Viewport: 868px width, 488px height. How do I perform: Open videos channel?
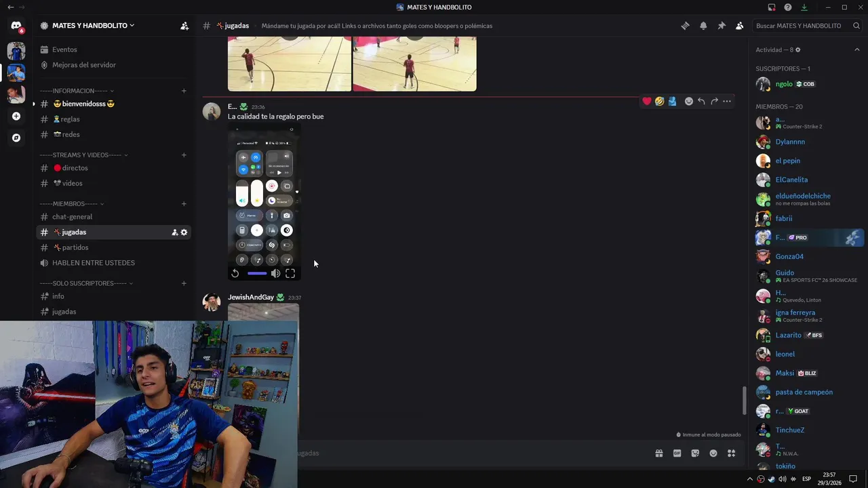tap(113, 183)
